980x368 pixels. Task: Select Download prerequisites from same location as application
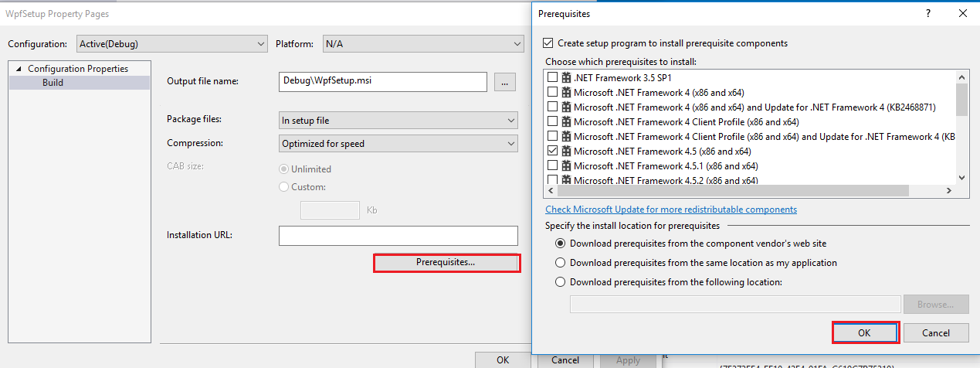[x=561, y=263]
